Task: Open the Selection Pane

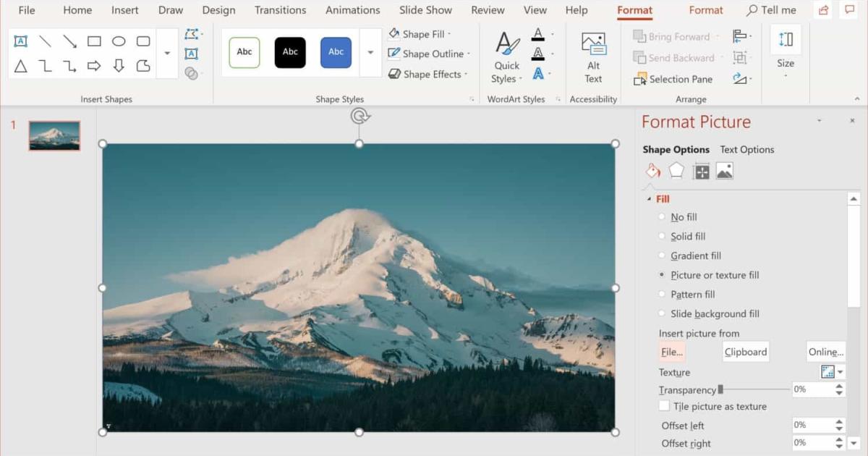Action: [x=673, y=79]
